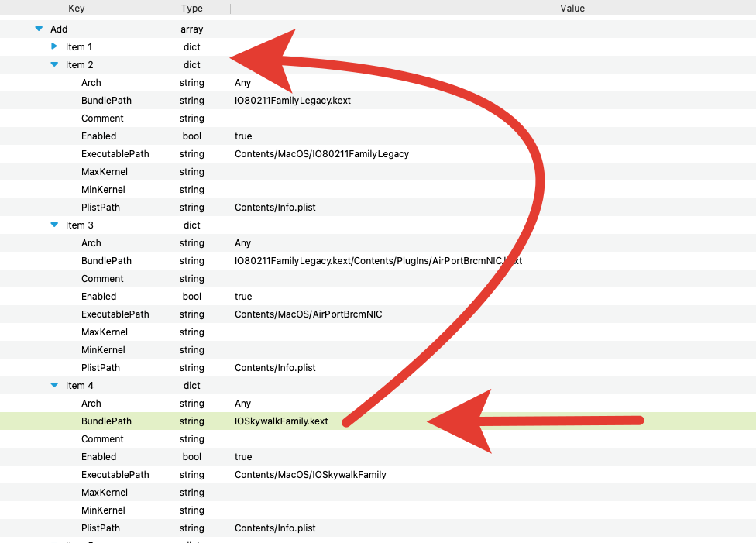Click Item 4's PlistPath key
Viewport: 756px width, 543px height.
coord(101,528)
